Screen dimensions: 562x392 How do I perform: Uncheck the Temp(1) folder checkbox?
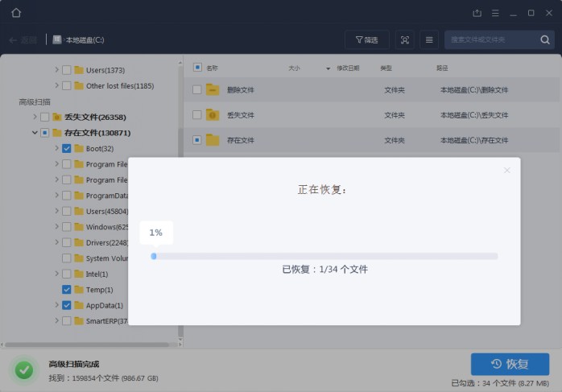click(67, 290)
